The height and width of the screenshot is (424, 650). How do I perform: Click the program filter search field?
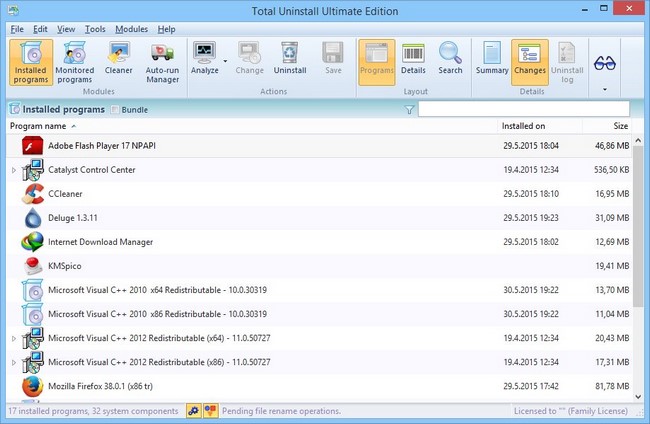click(523, 108)
